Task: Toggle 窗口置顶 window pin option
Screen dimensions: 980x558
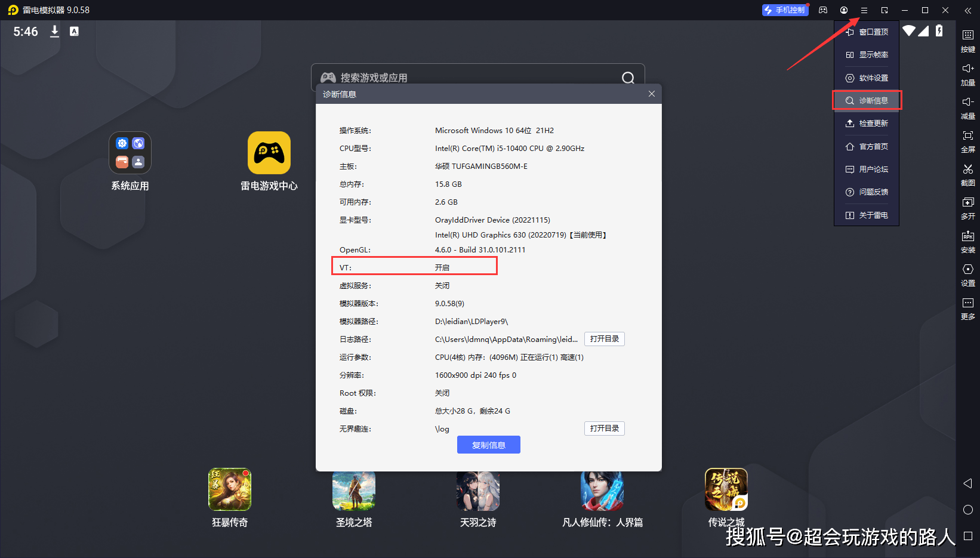Action: [x=867, y=32]
